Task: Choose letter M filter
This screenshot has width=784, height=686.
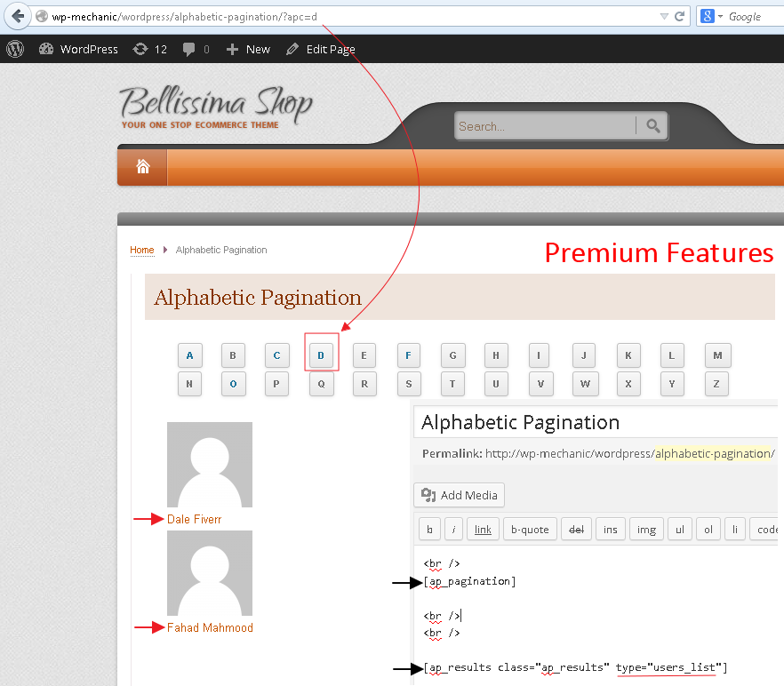Action: tap(718, 355)
